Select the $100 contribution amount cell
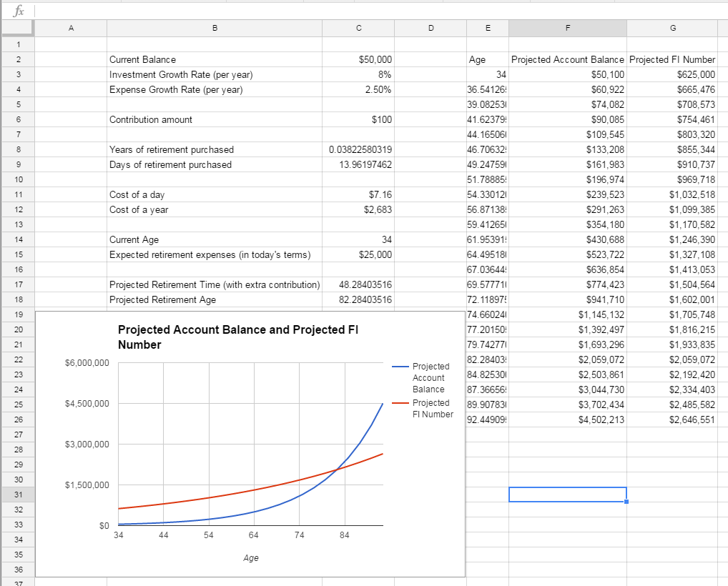Image resolution: width=728 pixels, height=586 pixels. tap(358, 119)
